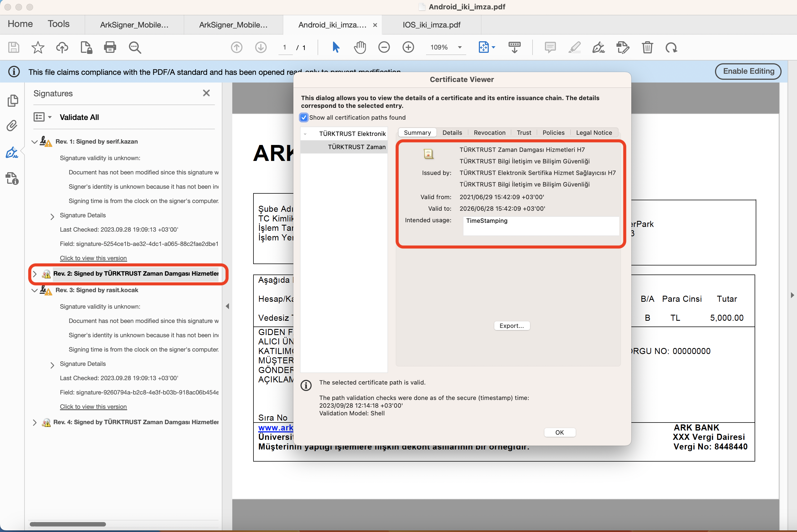The height and width of the screenshot is (532, 797).
Task: Go to the Home tab
Action: point(20,24)
